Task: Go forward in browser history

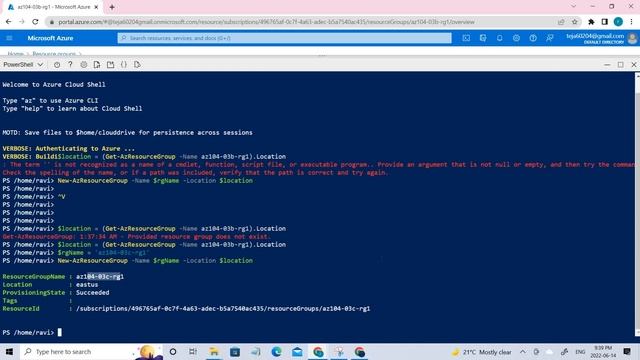Action: 22,22
